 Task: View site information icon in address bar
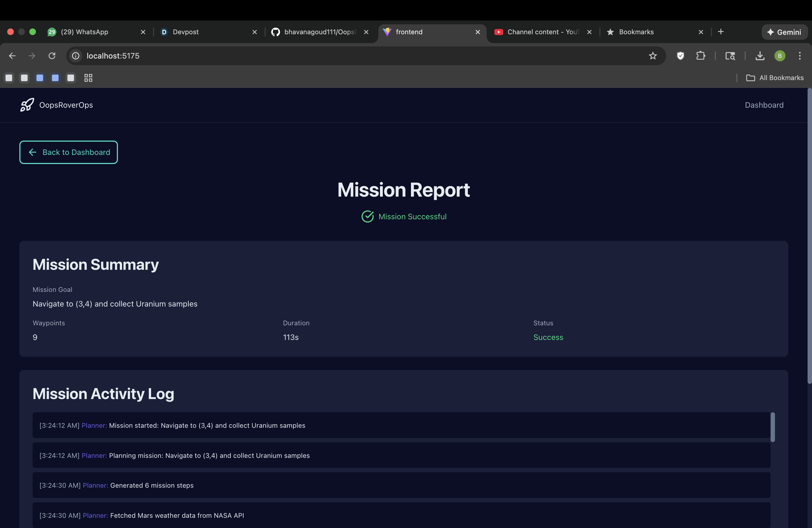point(76,56)
